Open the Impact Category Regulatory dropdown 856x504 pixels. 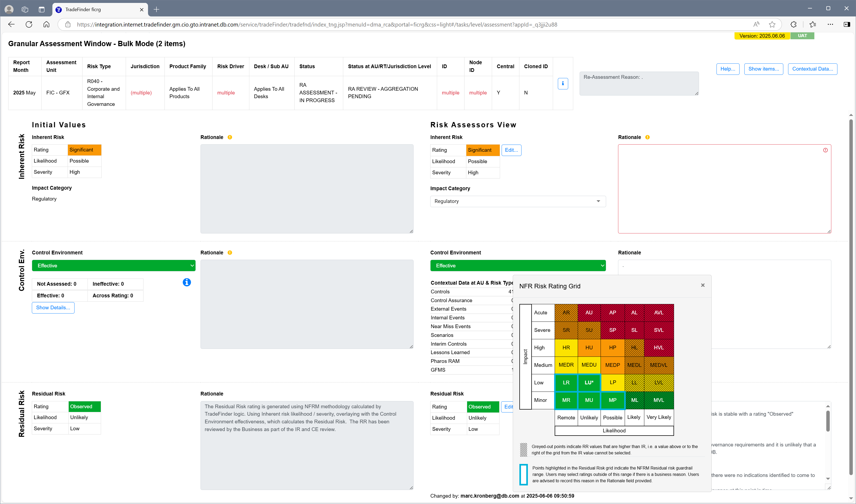(518, 201)
